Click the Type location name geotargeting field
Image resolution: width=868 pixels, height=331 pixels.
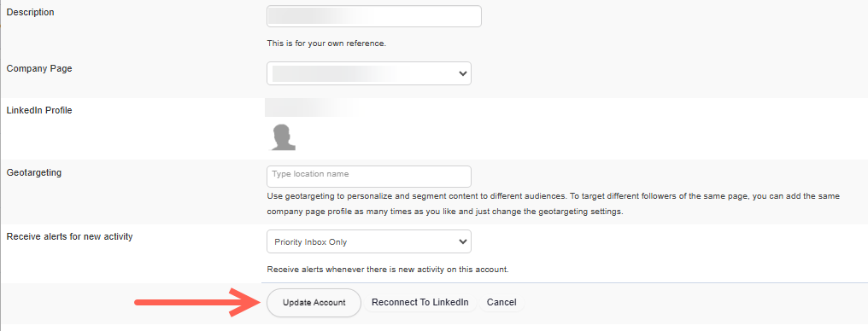(x=369, y=177)
